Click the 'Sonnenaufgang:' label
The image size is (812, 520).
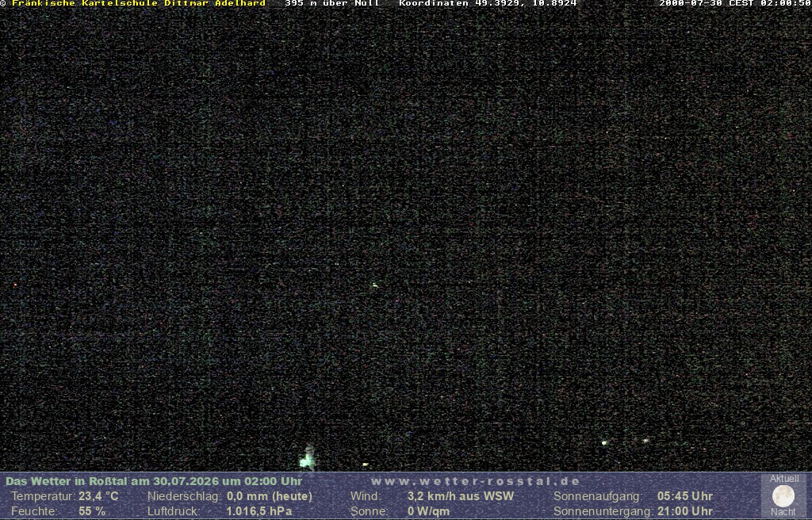point(598,496)
